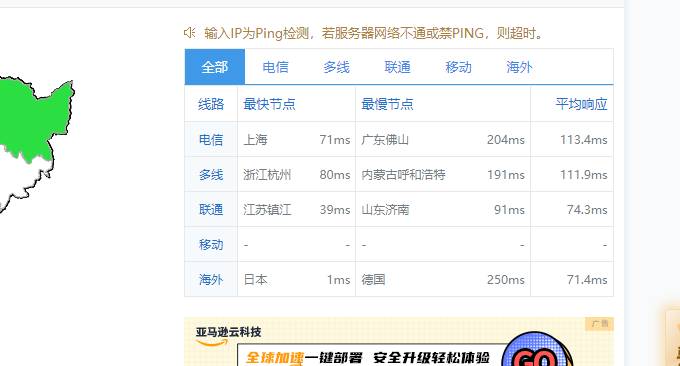
Task: Click the 浙江杭州 cell
Action: click(267, 175)
